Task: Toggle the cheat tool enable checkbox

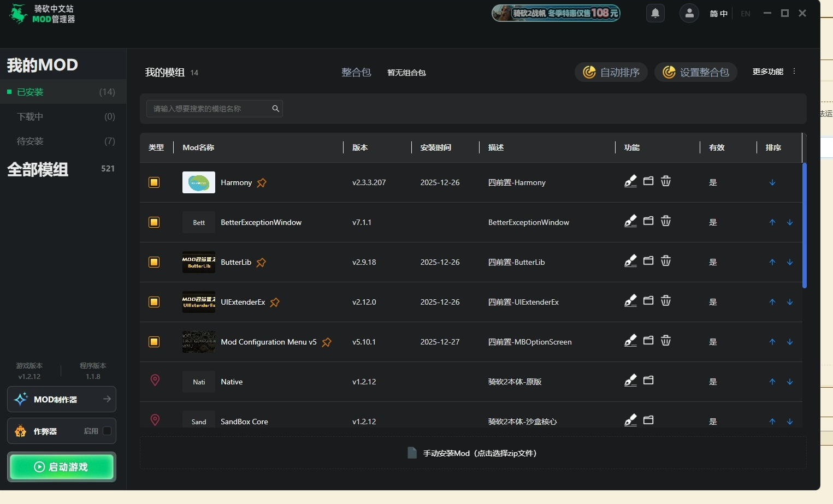Action: pyautogui.click(x=107, y=431)
